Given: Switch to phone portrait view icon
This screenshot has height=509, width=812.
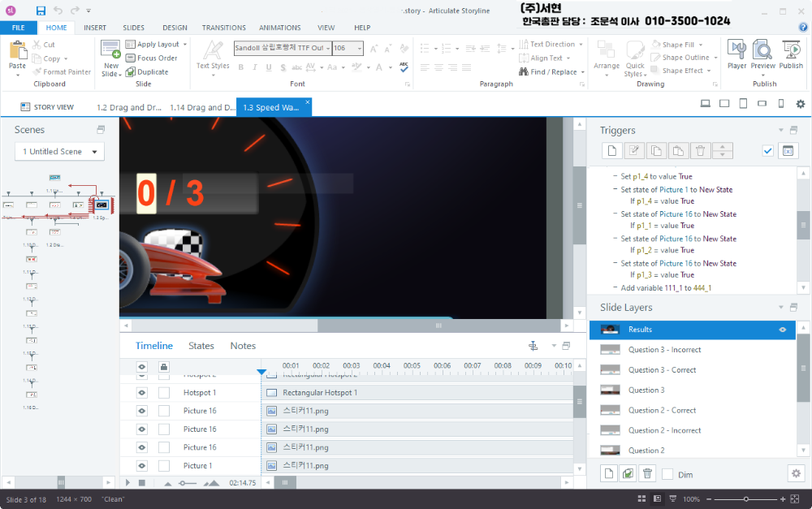Looking at the screenshot, I should tap(781, 104).
